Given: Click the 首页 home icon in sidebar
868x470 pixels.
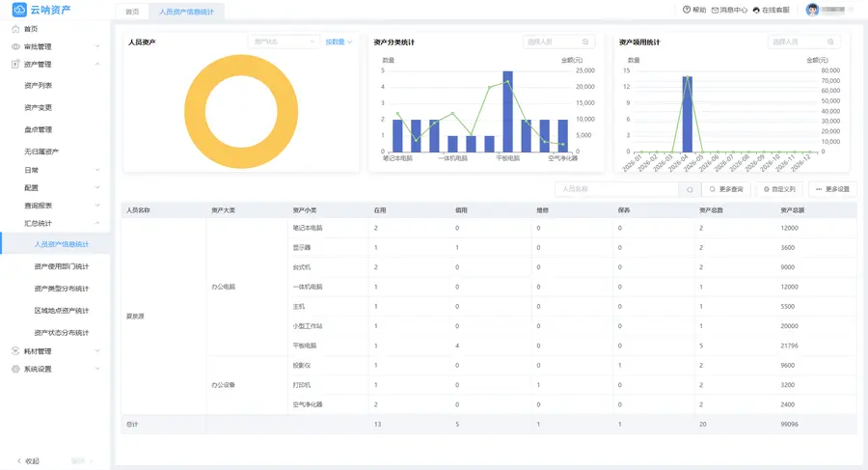Looking at the screenshot, I should click(15, 29).
